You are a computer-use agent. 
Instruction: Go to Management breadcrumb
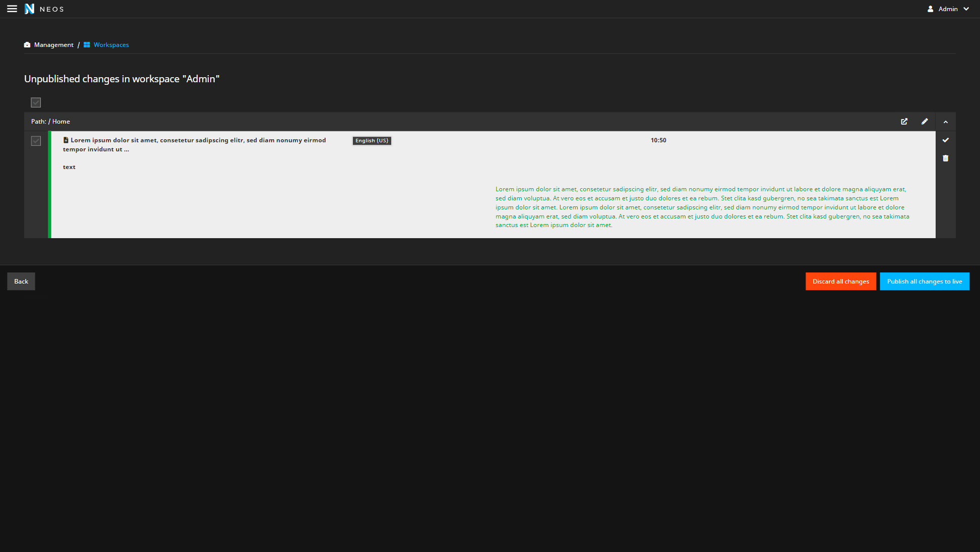[x=53, y=45]
